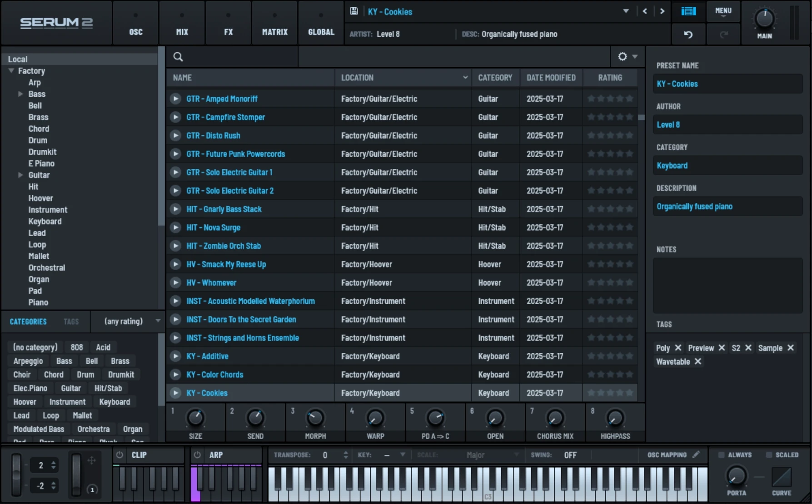Toggle the ARP power switch
The image size is (812, 504).
pyautogui.click(x=197, y=455)
